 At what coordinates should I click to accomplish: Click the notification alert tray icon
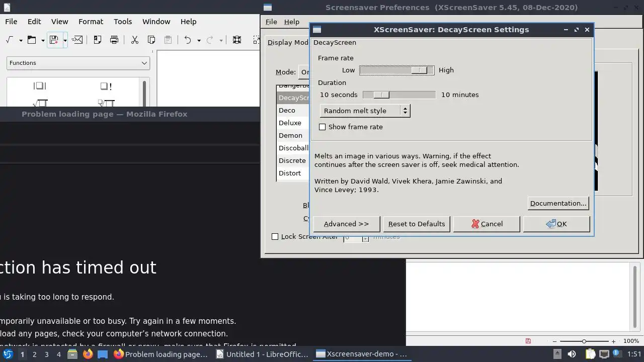coord(618,354)
